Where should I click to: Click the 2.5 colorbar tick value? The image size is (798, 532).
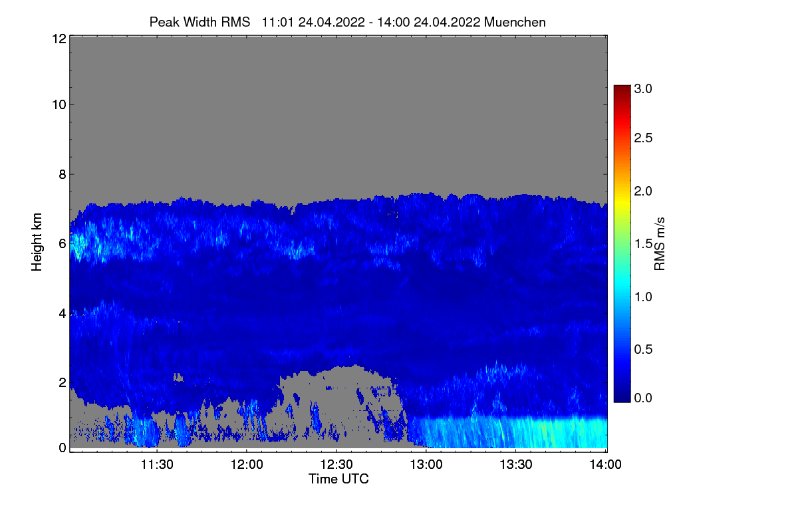644,138
